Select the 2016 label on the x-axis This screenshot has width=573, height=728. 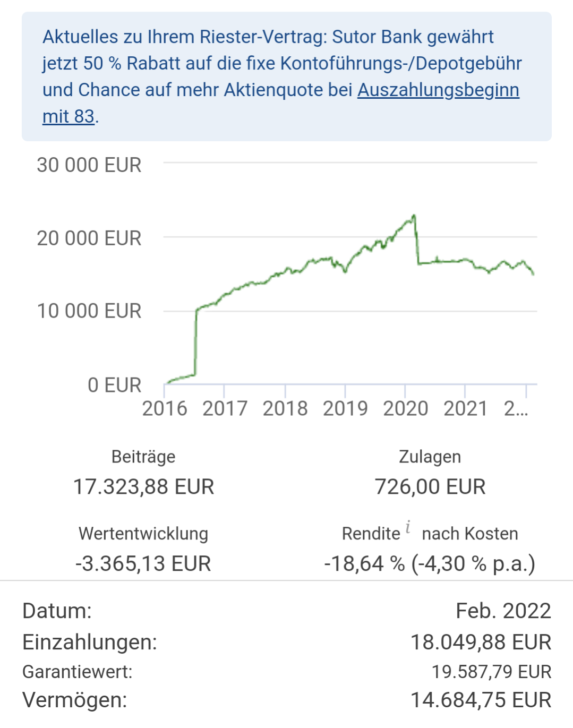[165, 408]
